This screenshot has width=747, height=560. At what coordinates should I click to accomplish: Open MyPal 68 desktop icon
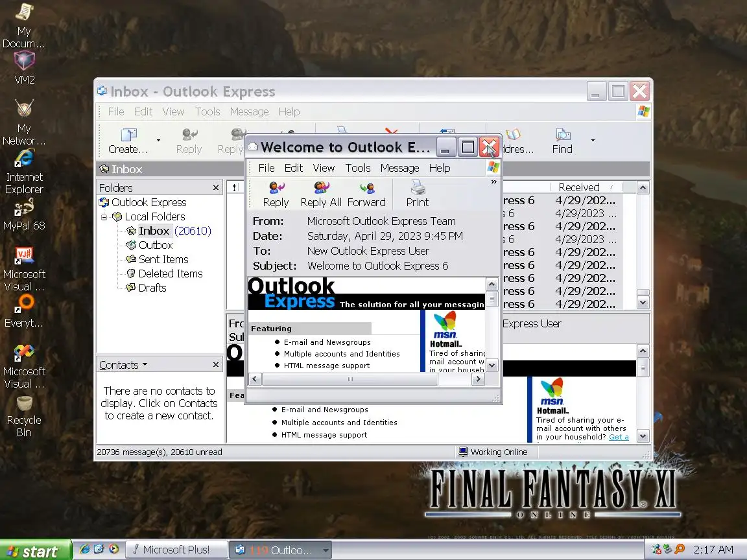click(x=24, y=215)
